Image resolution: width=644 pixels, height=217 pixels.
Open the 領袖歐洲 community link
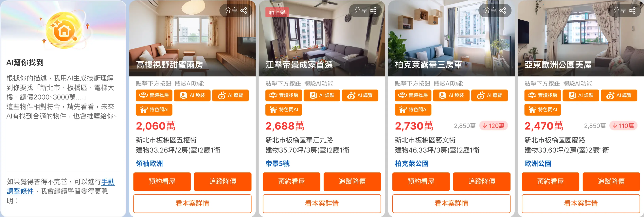(149, 164)
